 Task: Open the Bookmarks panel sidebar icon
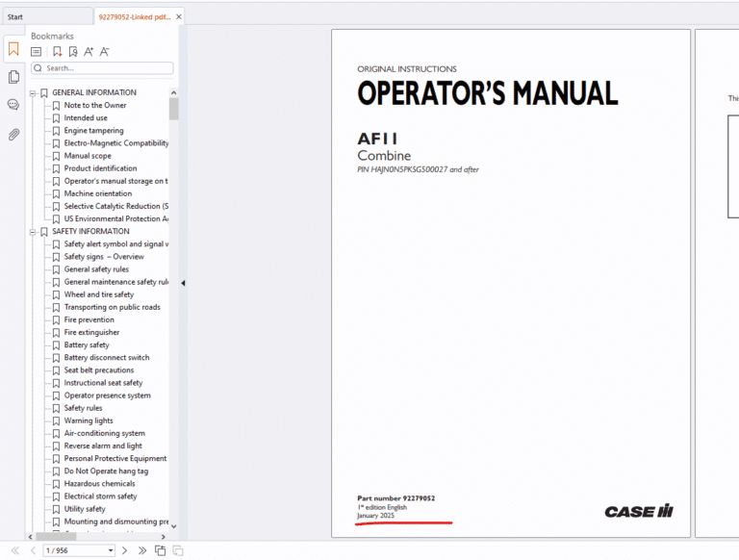point(13,49)
